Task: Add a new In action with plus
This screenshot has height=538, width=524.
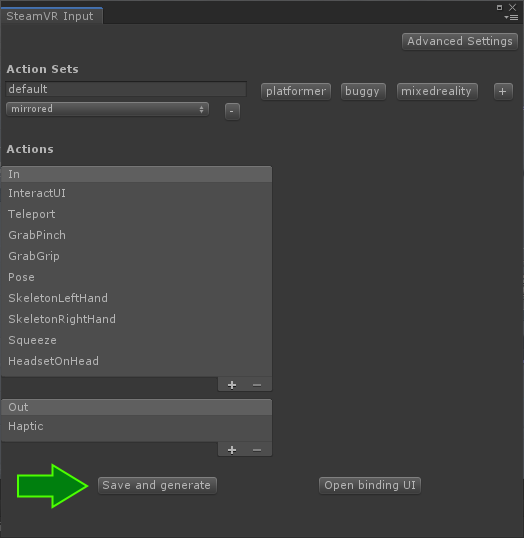Action: click(232, 385)
